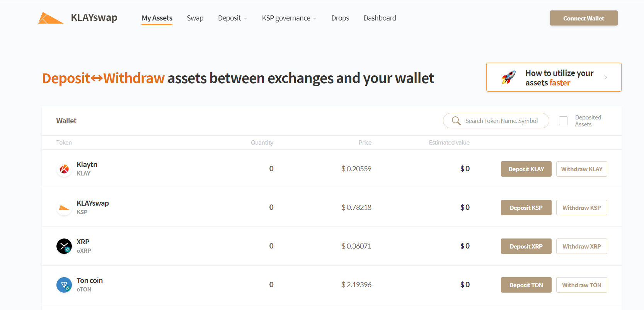Open the 'How to utilize your assets faster' banner
The image size is (644, 310).
click(554, 77)
